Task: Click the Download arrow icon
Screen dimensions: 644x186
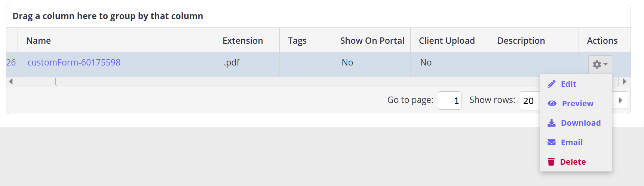Action: point(551,123)
